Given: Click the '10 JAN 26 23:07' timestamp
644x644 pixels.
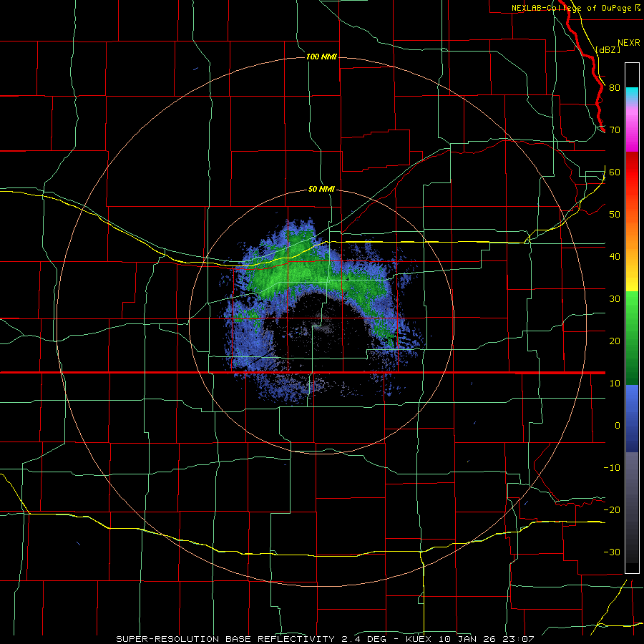Looking at the screenshot, I should point(487,639).
